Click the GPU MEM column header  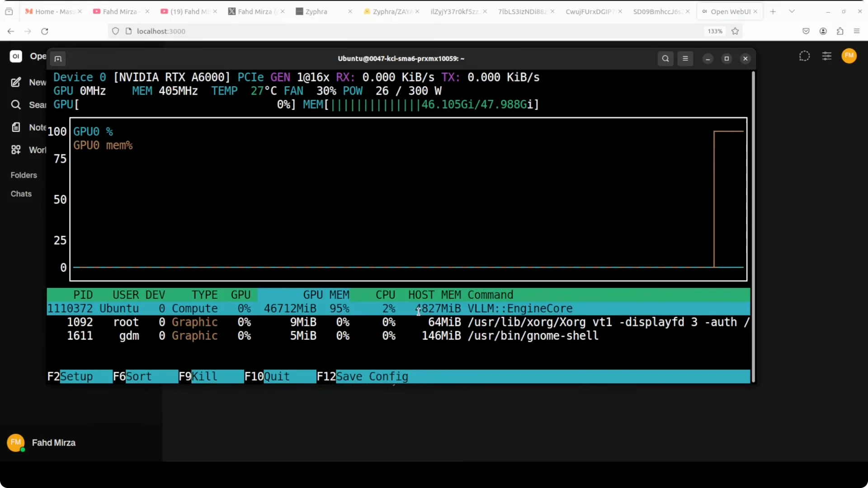326,295
